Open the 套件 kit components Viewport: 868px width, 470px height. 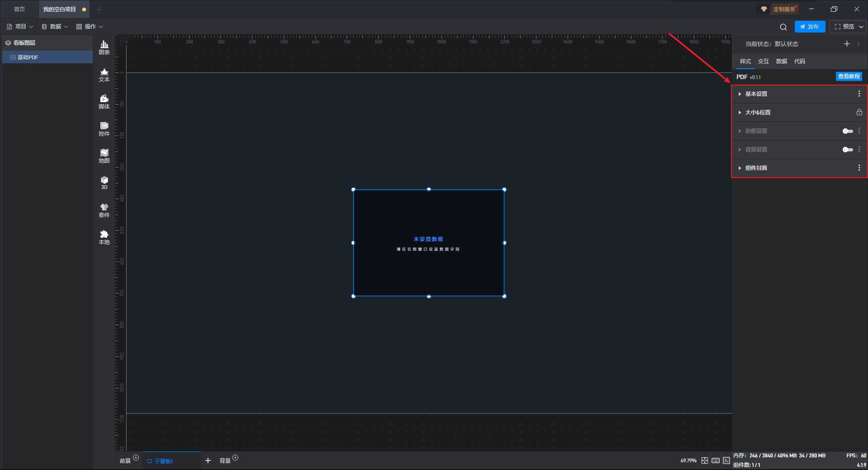click(x=104, y=210)
